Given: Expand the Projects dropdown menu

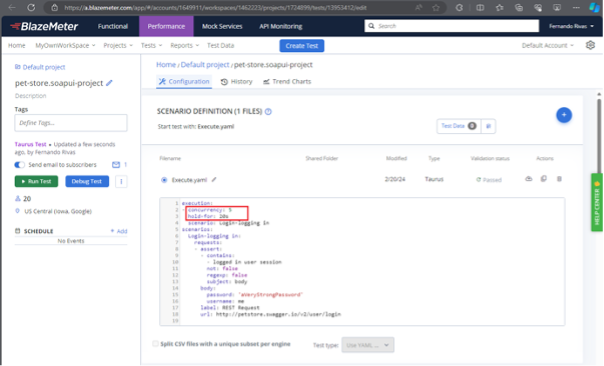Looking at the screenshot, I should (x=118, y=45).
